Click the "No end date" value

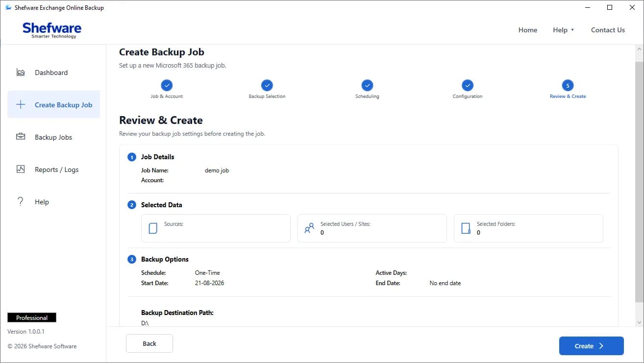tap(445, 283)
